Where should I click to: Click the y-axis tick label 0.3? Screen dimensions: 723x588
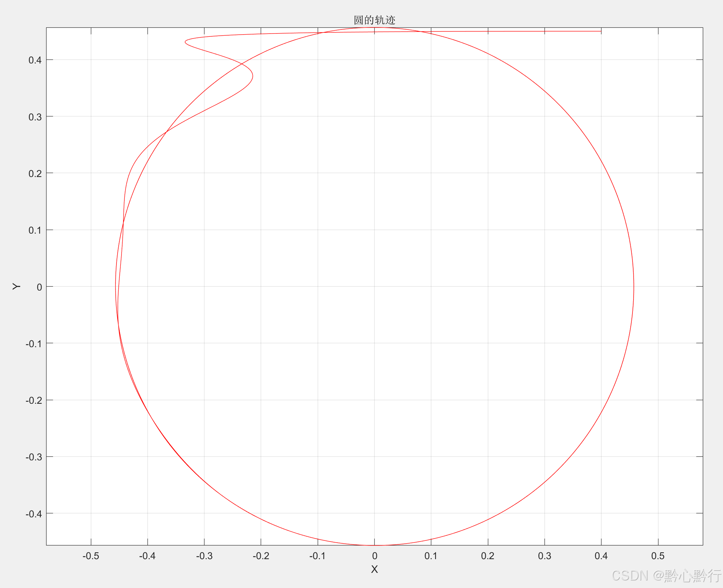coord(35,117)
